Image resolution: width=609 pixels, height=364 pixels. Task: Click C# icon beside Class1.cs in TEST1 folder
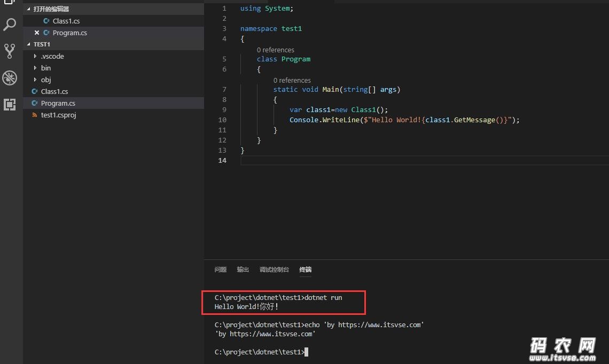click(x=35, y=91)
